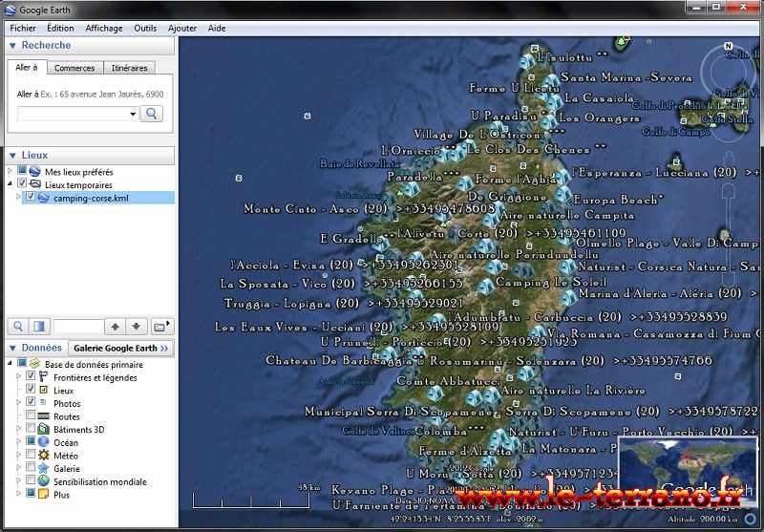This screenshot has width=764, height=532.
Task: Enable Bâtiments 3D layer checkbox
Action: coord(31,428)
